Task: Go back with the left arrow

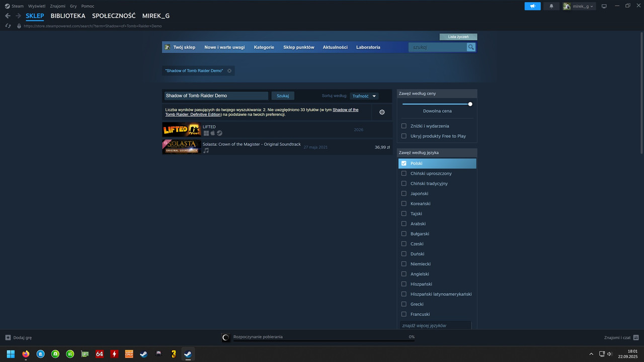Action: (x=8, y=16)
